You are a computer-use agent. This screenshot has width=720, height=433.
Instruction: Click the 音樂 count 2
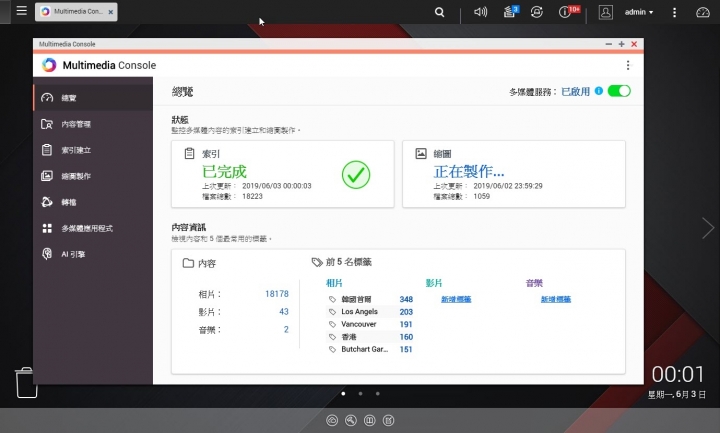286,329
